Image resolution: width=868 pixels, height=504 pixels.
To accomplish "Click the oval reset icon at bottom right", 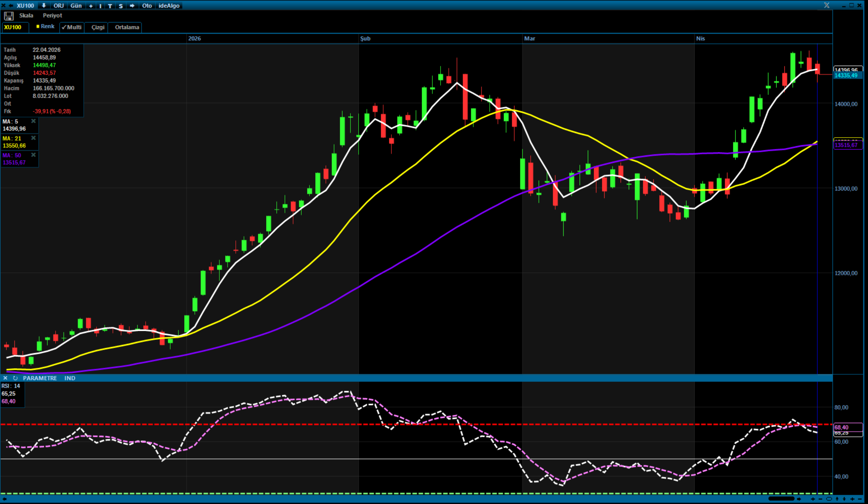I will pos(829,499).
